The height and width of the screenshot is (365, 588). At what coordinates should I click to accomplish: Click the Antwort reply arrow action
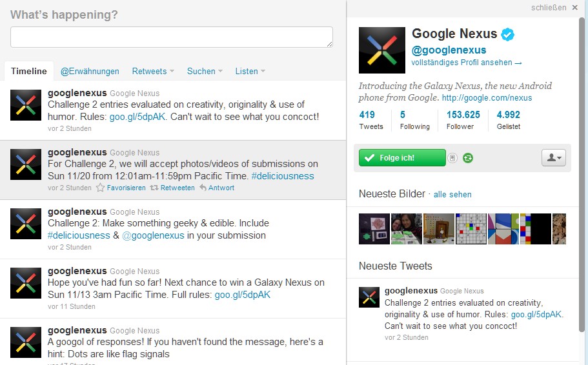click(217, 188)
